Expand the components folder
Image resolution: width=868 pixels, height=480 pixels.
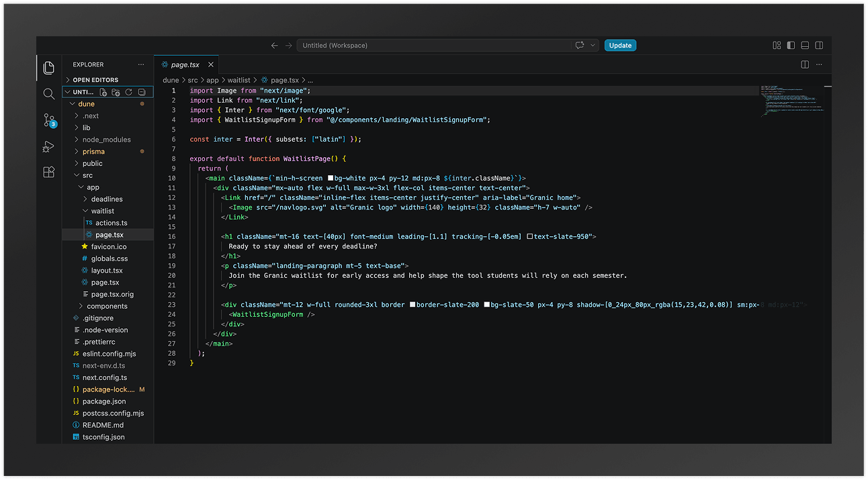point(107,306)
